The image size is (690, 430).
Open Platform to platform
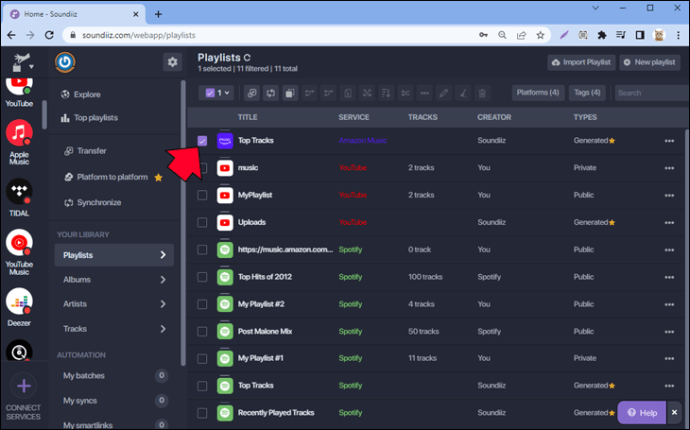113,177
